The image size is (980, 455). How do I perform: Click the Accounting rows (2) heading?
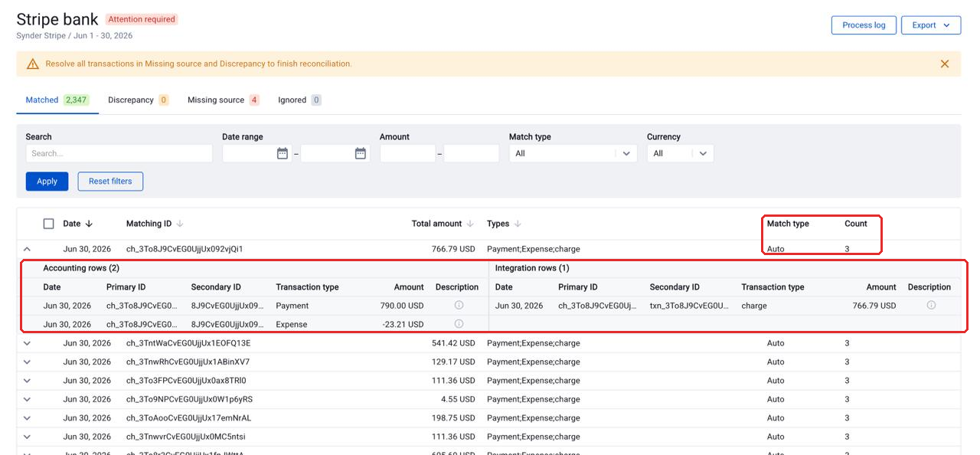[81, 268]
